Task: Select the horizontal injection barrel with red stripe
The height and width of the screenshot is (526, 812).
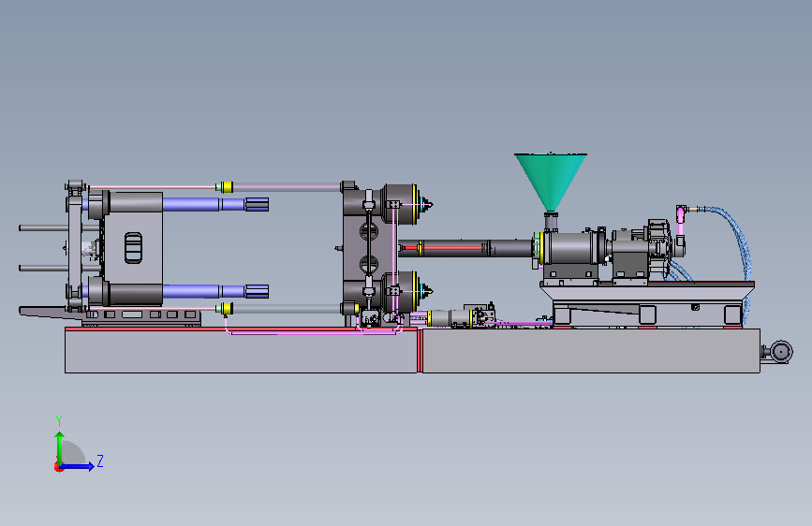Action: (x=466, y=248)
